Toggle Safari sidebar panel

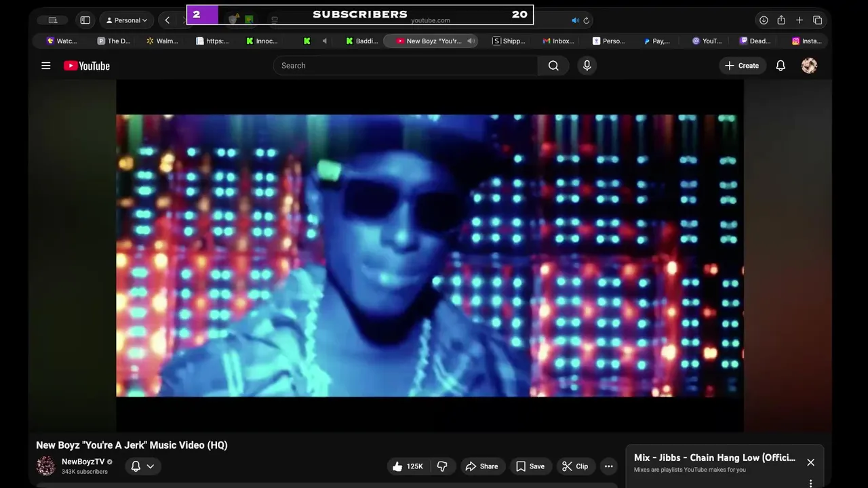(x=85, y=20)
